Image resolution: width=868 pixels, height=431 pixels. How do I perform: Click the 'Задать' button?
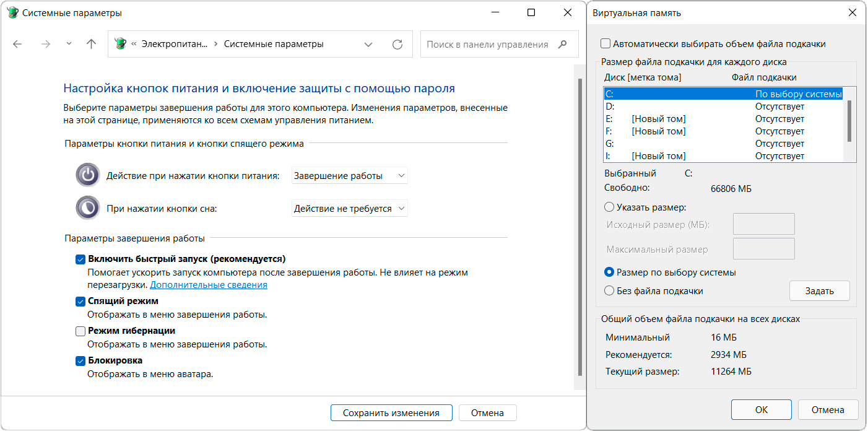pos(819,291)
